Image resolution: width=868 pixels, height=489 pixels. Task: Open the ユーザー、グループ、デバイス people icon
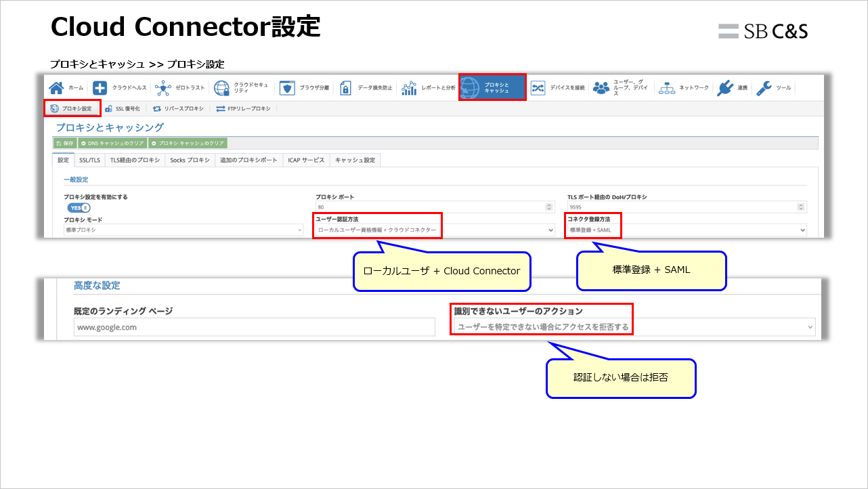(601, 88)
